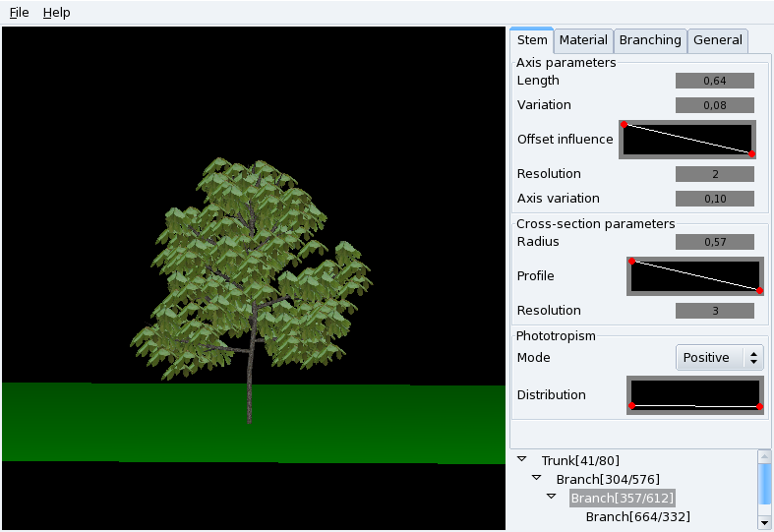Select the Branch[664/332] tree item
The image size is (774, 532).
coord(637,516)
